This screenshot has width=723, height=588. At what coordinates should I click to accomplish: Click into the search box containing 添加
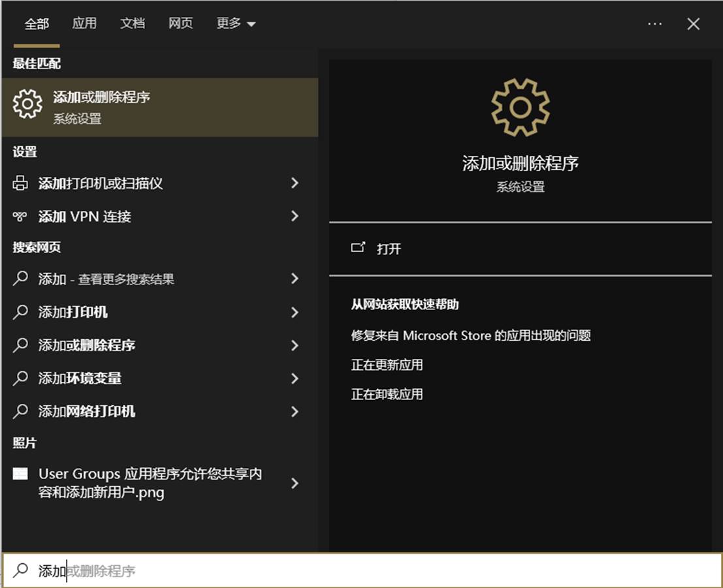pyautogui.click(x=362, y=570)
